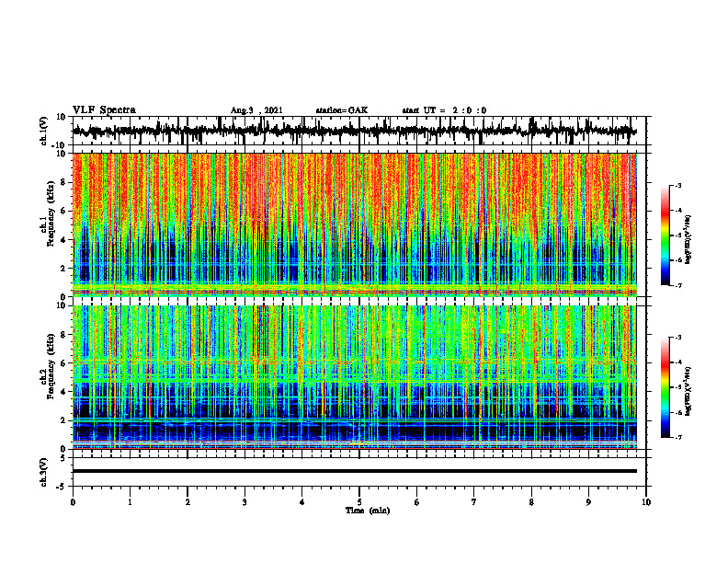Click the "Time (min)" x-axis label
The image size is (728, 563).
pos(368,511)
